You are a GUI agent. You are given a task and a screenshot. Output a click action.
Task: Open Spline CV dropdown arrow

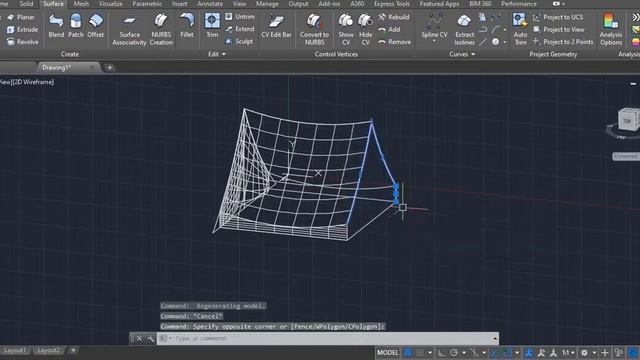point(434,42)
